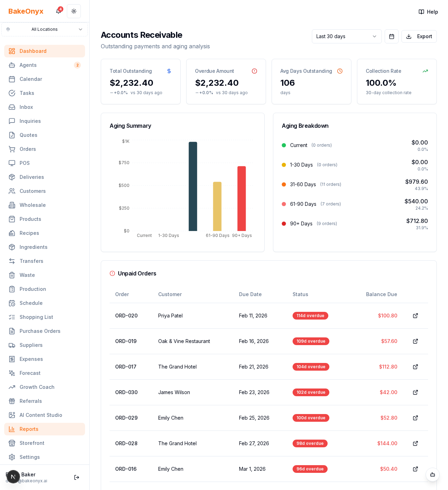448x490 pixels.
Task: Click the Total Outstanding card
Action: (x=141, y=82)
